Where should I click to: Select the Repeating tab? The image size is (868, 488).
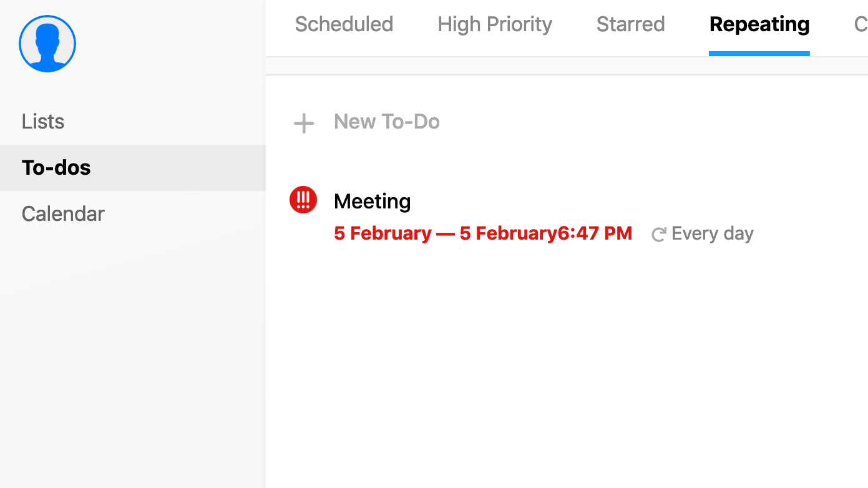click(x=759, y=24)
